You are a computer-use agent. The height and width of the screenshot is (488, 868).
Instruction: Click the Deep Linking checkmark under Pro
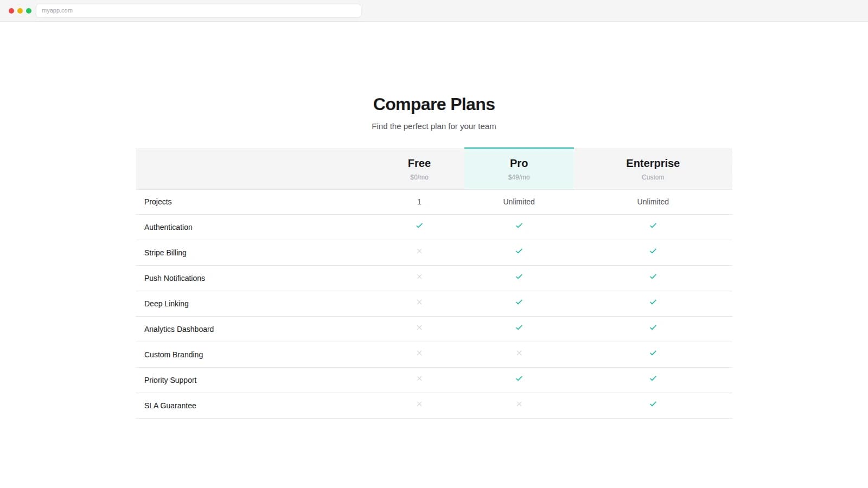(519, 302)
